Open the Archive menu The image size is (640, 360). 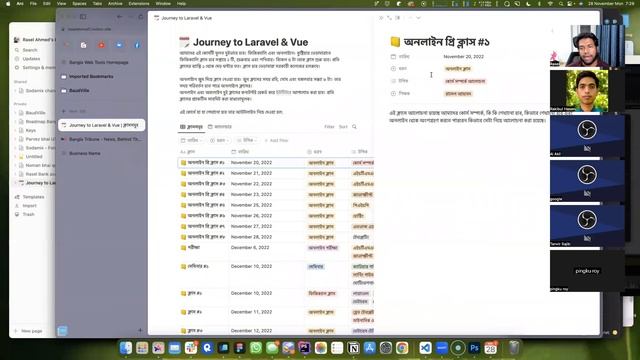115,4
